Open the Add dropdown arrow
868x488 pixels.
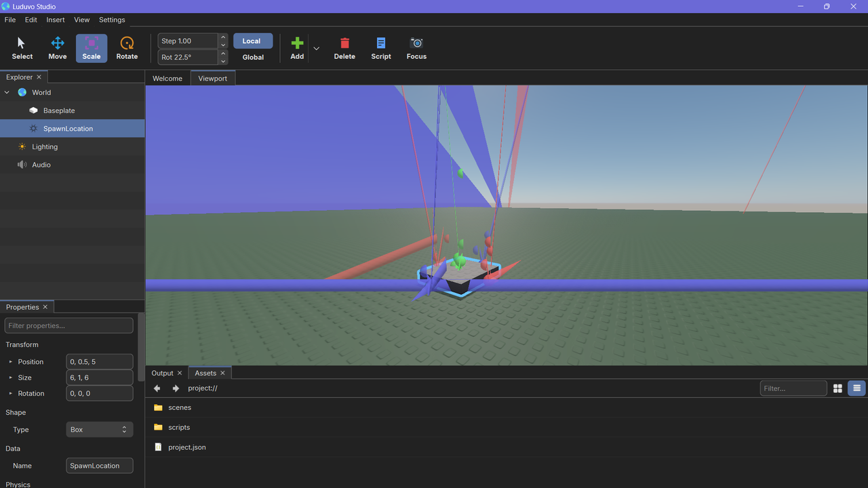point(316,49)
